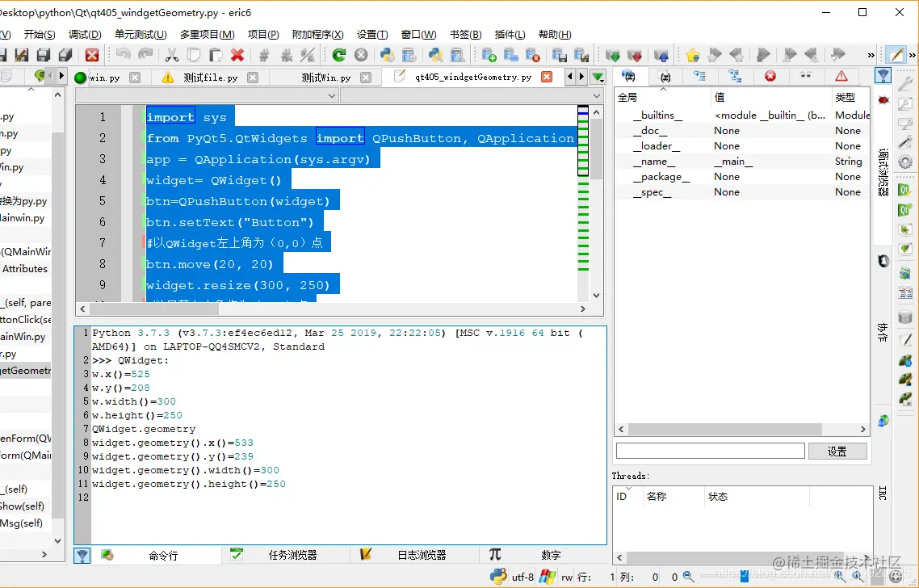919x588 pixels.
Task: Click the Close Project icon with red mark
Action: click(x=533, y=55)
